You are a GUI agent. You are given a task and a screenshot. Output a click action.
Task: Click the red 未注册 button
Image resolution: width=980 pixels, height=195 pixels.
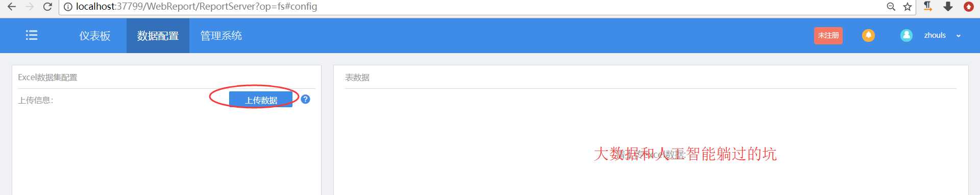[828, 35]
